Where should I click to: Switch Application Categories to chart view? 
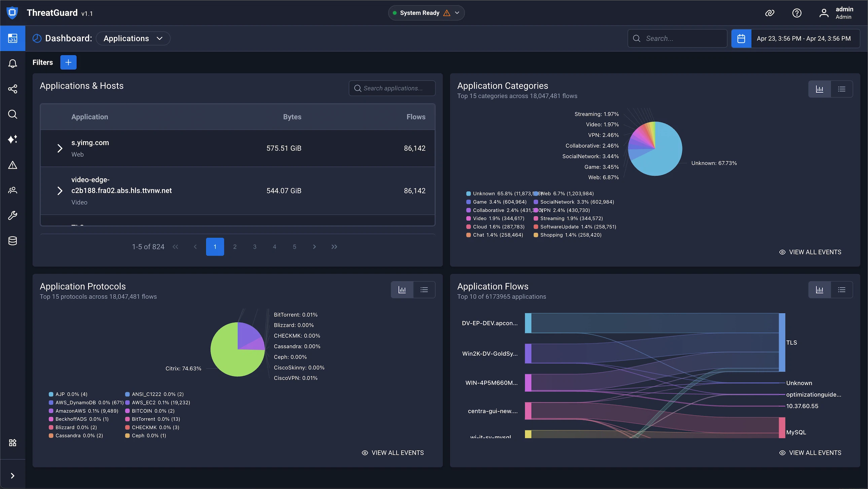tap(820, 89)
